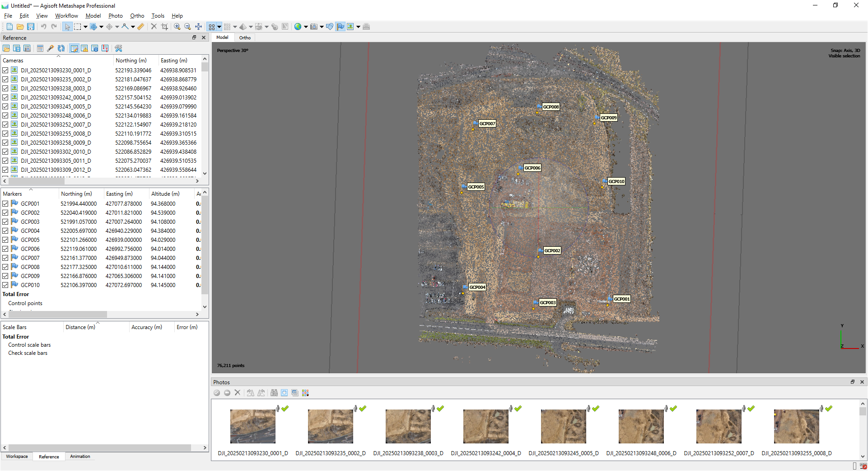Select the DJI_20250213093238_0003_D photo thumbnail
Screen dimensions: 868x471
408,426
